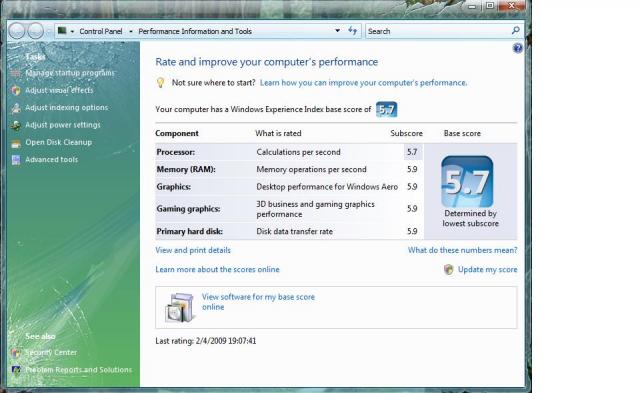Select the Primary hard disk row label

[189, 231]
